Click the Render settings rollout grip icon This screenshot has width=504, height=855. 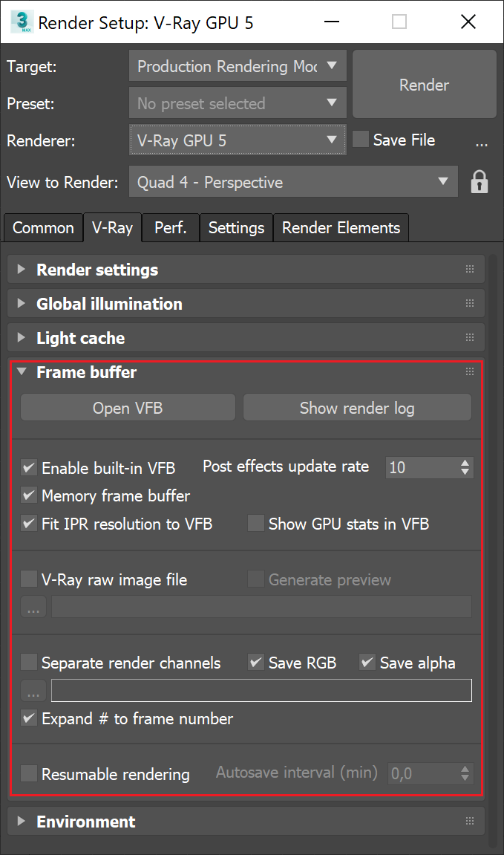pos(469,270)
